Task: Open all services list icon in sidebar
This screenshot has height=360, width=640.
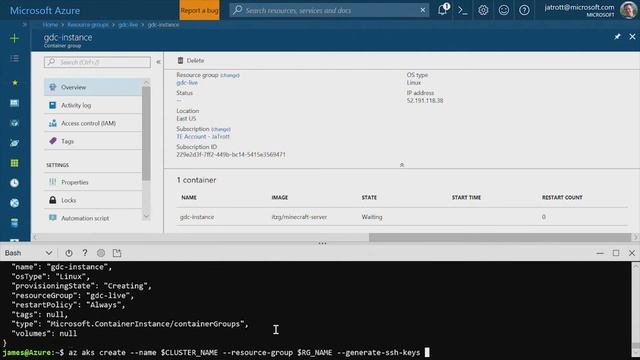Action: coord(14,59)
